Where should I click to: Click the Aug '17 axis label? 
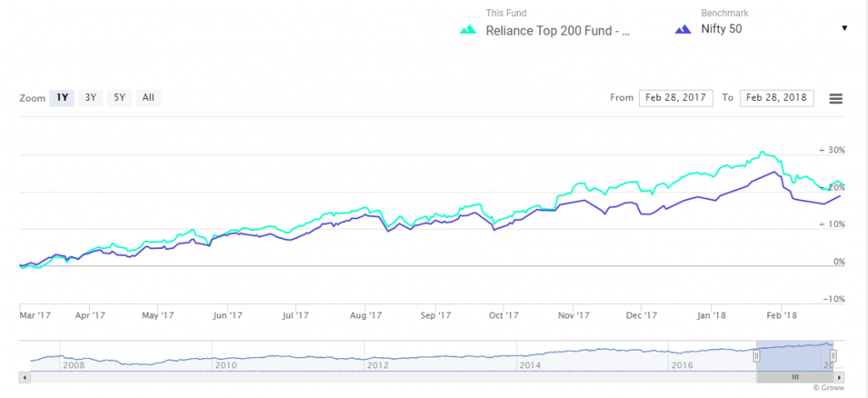(x=366, y=316)
